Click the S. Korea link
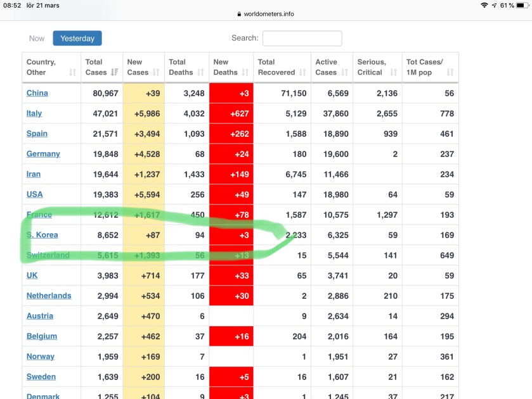The height and width of the screenshot is (399, 532). [x=42, y=235]
